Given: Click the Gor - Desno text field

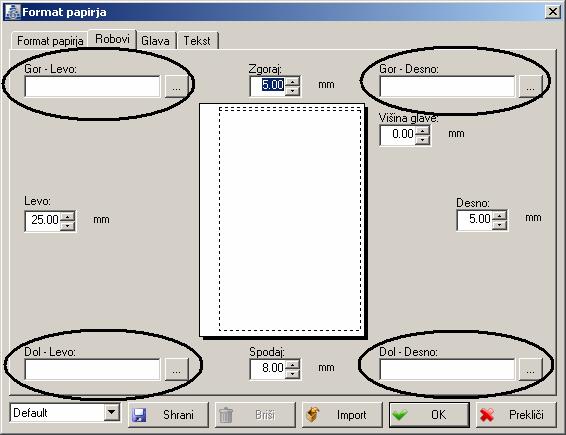Looking at the screenshot, I should (x=447, y=86).
